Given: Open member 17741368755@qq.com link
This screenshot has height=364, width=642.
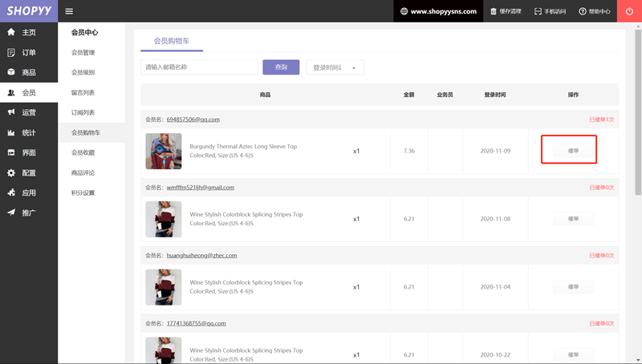Looking at the screenshot, I should click(196, 323).
